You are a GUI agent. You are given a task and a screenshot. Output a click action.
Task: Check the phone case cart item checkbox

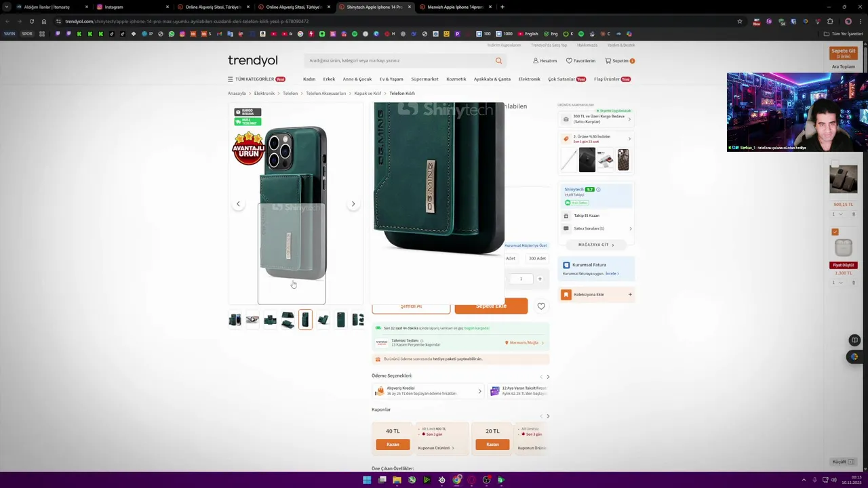point(835,163)
